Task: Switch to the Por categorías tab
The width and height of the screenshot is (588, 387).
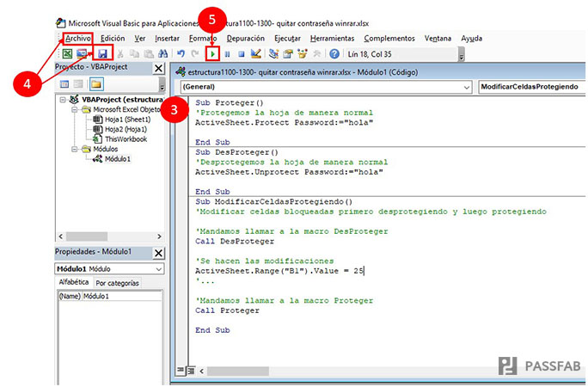Action: pos(117,283)
